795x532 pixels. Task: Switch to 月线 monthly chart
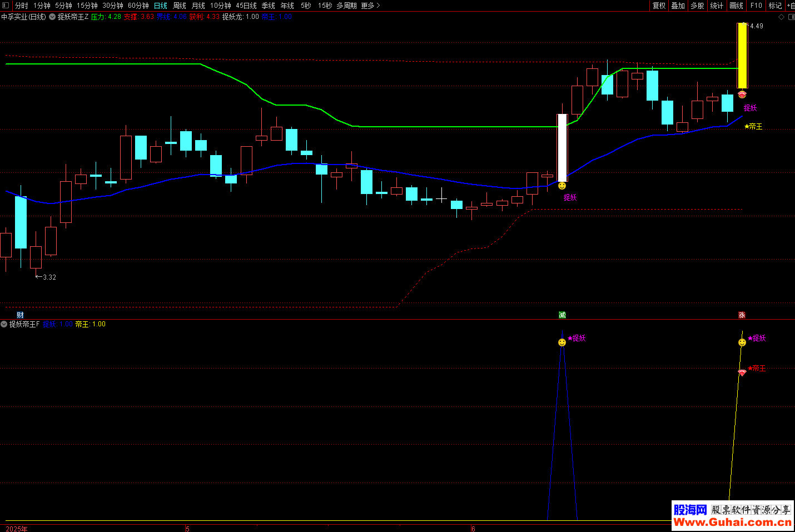[198, 6]
